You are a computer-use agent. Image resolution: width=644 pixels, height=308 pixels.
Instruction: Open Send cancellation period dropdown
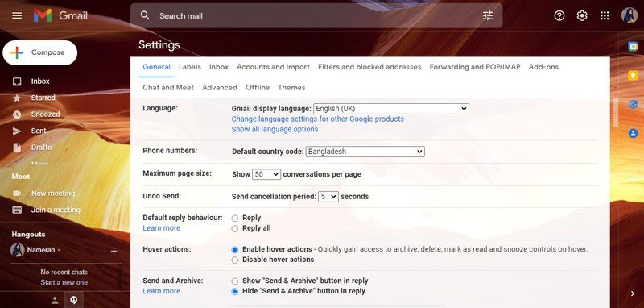(328, 197)
